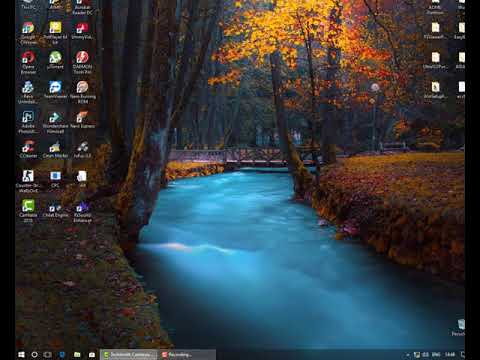480x360 pixels.
Task: Click the FxSound Enhancer desktop icon
Action: pos(82,211)
